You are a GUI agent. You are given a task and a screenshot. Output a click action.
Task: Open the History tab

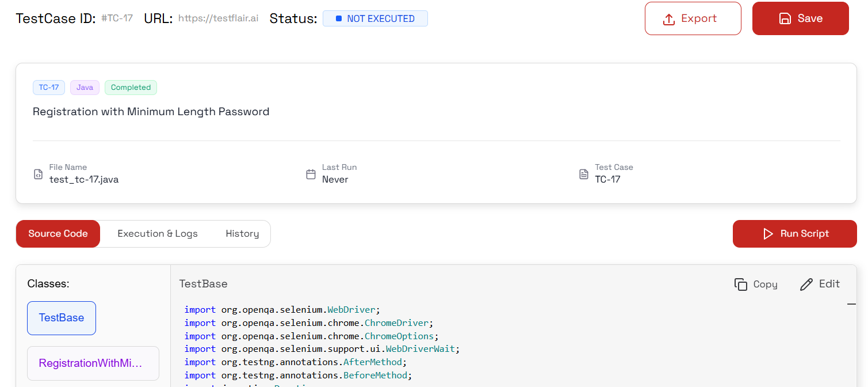click(x=242, y=234)
